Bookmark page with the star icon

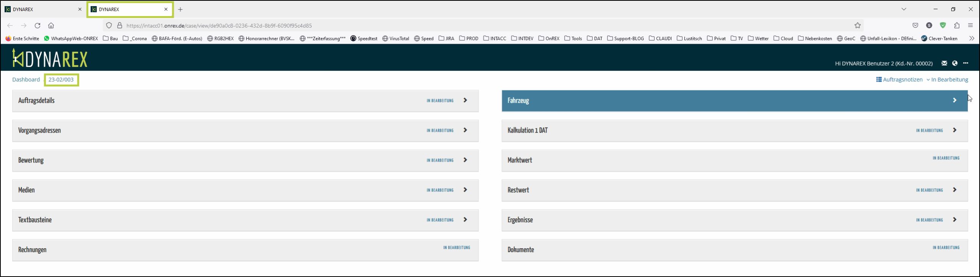[x=857, y=26]
